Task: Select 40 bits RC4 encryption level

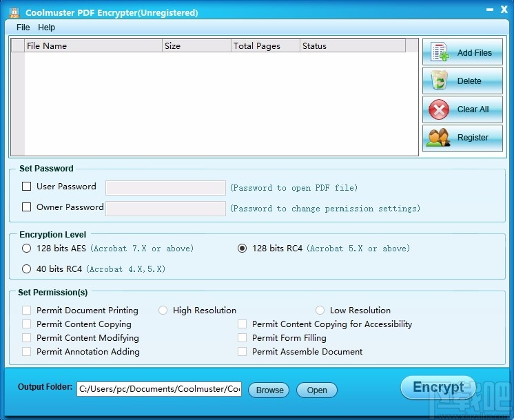Action: coord(27,269)
